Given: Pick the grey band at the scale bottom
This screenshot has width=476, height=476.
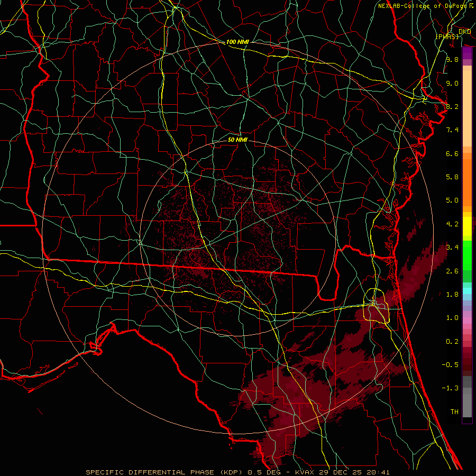Looking at the screenshot, I should coord(467,397).
